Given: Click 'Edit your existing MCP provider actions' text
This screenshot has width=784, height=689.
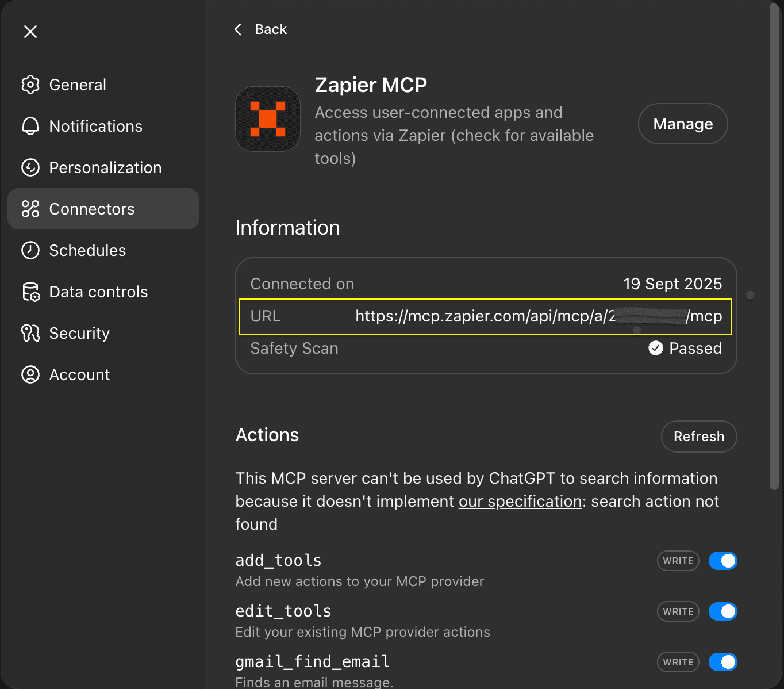Looking at the screenshot, I should [x=363, y=632].
